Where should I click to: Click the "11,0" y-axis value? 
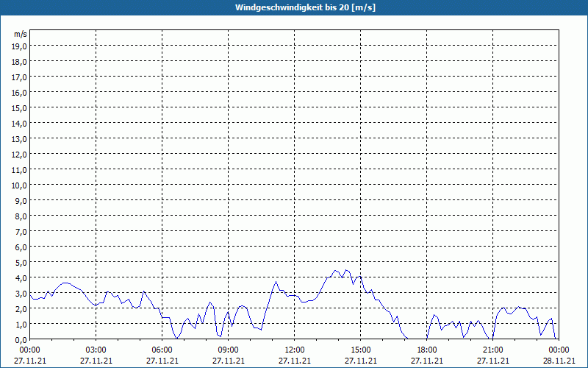tap(20, 170)
